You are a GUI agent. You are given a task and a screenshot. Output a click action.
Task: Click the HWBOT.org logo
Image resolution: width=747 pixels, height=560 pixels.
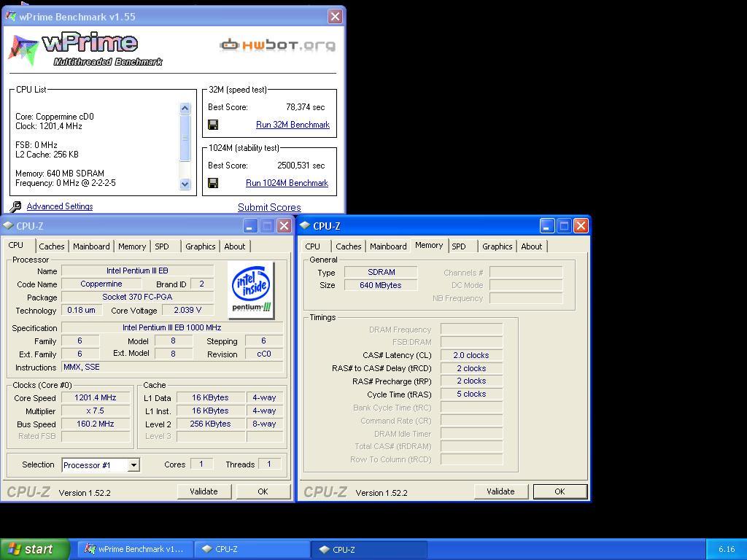(277, 45)
